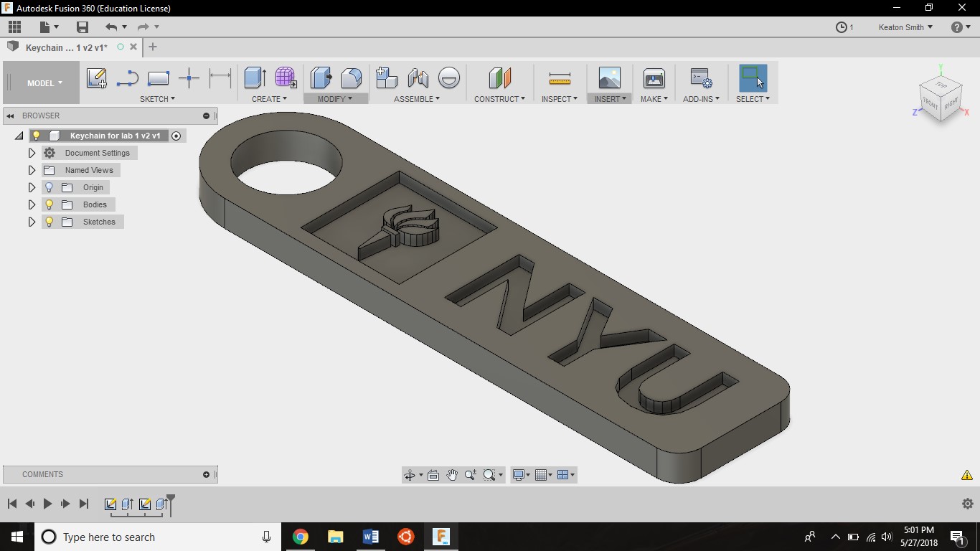
Task: Activate the window Select tool
Action: click(x=753, y=77)
